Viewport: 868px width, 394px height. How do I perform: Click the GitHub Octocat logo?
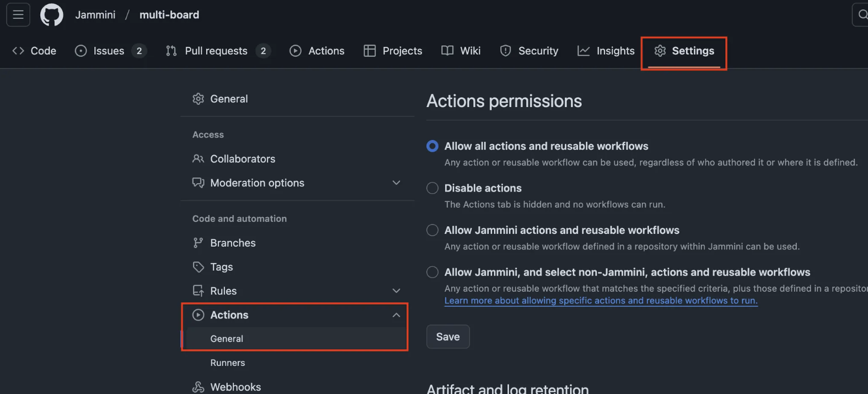pos(51,15)
